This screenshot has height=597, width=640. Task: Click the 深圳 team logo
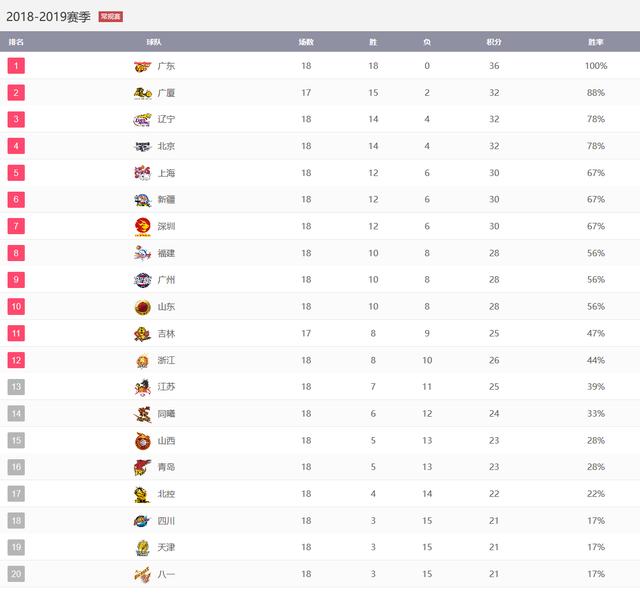coord(142,226)
